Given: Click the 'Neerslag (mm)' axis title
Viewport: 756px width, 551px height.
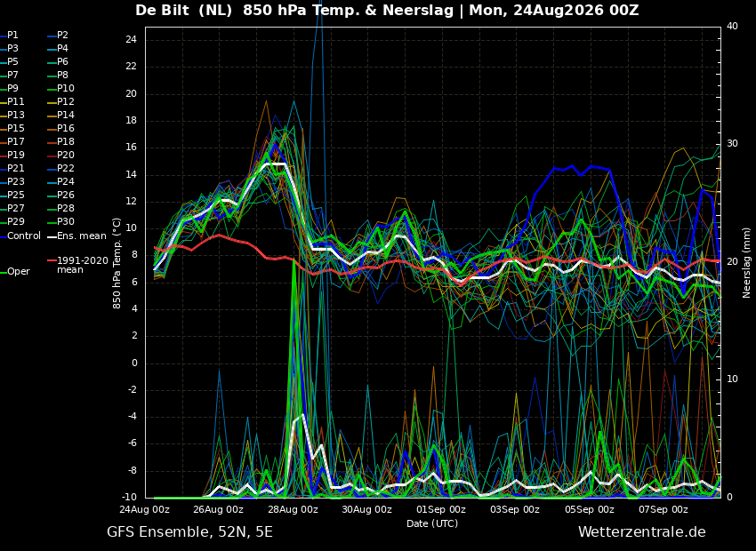Looking at the screenshot, I should point(747,263).
